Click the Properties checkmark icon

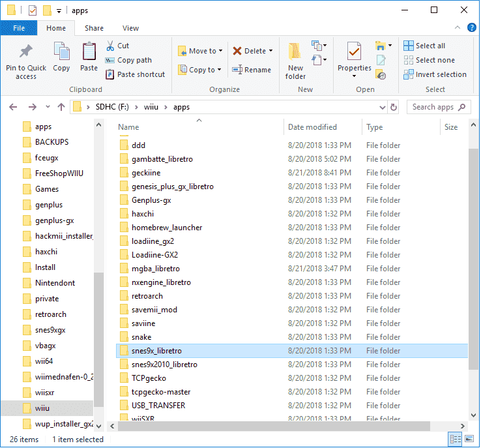[355, 52]
